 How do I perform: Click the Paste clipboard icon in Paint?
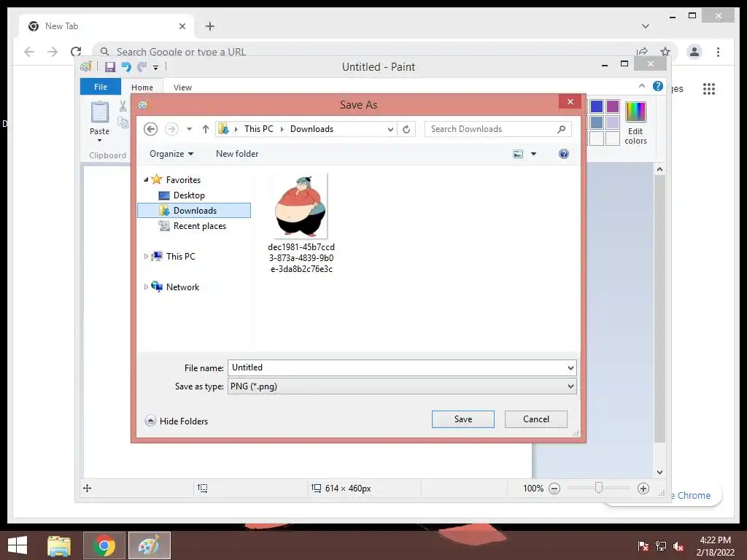99,112
